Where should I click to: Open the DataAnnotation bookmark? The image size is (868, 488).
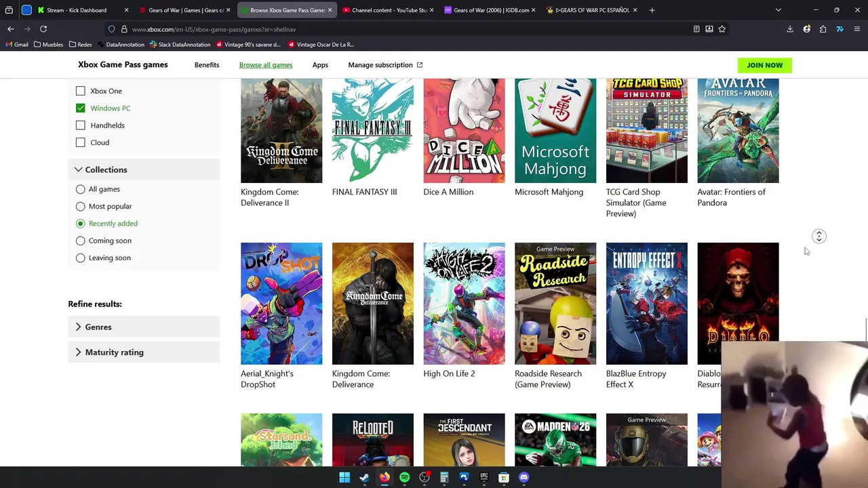(x=121, y=45)
